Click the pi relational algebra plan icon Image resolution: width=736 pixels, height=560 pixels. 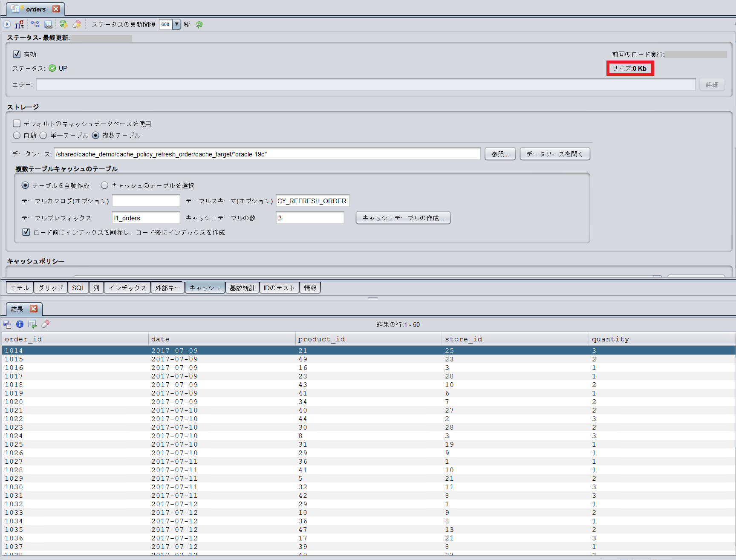pos(20,24)
